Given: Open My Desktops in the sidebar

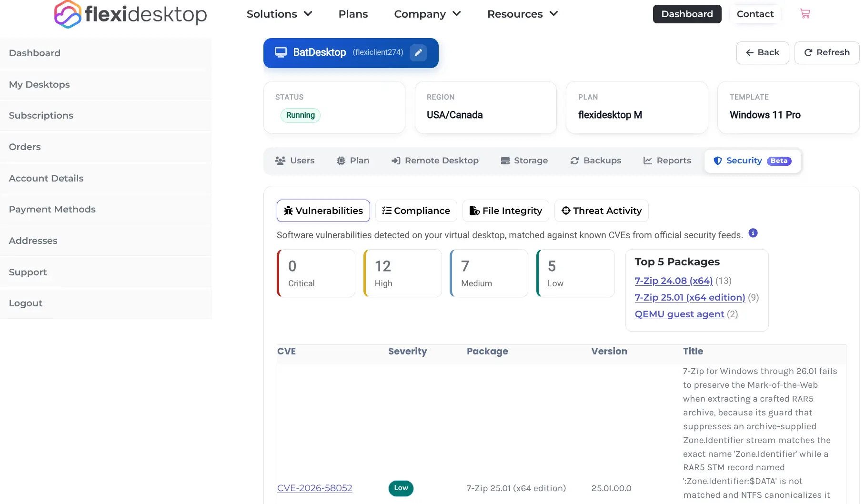Looking at the screenshot, I should tap(106, 84).
